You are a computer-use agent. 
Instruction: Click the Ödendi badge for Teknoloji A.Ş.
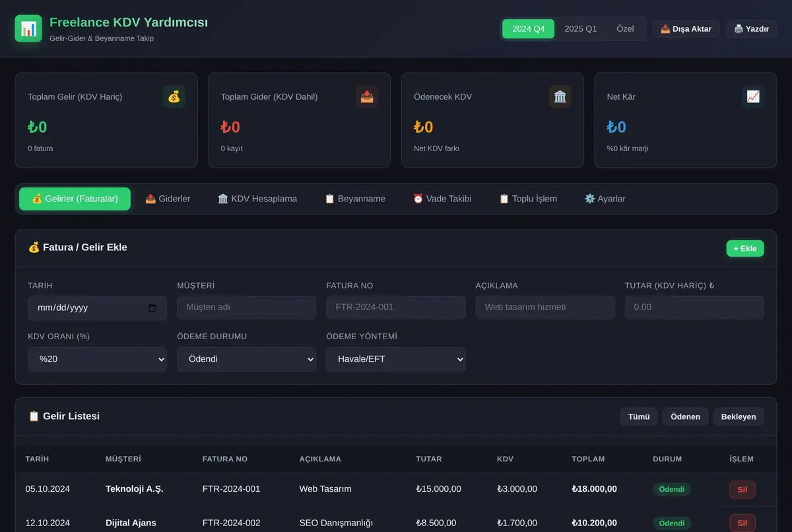[672, 489]
